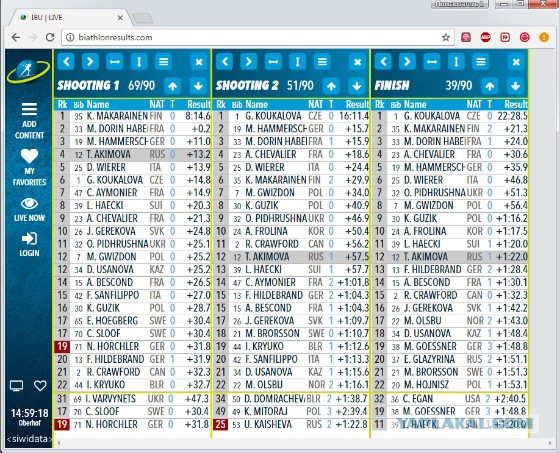Image resolution: width=559 pixels, height=453 pixels.
Task: Click the 14:59:18 Oberhof clock
Action: pyautogui.click(x=29, y=417)
